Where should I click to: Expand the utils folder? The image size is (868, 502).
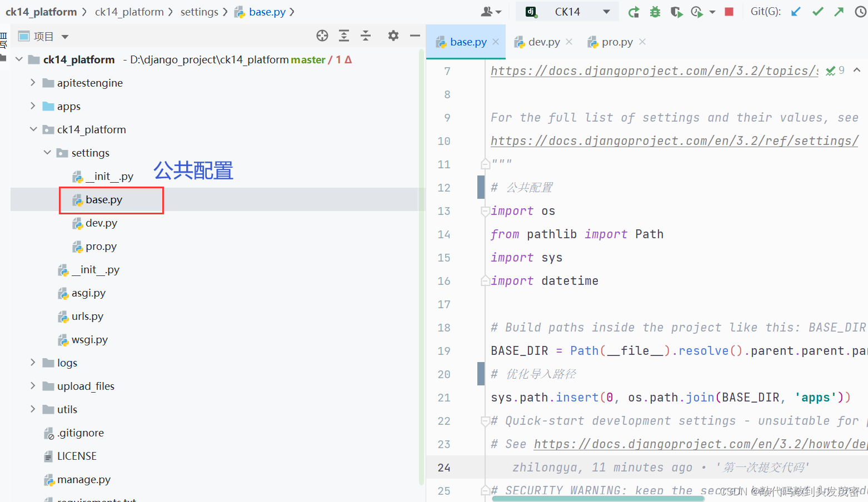click(x=33, y=409)
